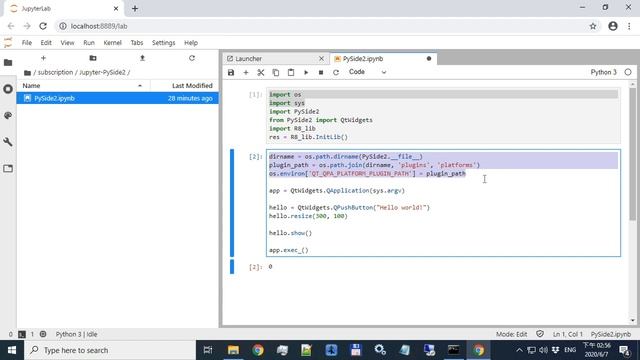Image resolution: width=640 pixels, height=360 pixels.
Task: Open the cell type Code dropdown
Action: (367, 72)
